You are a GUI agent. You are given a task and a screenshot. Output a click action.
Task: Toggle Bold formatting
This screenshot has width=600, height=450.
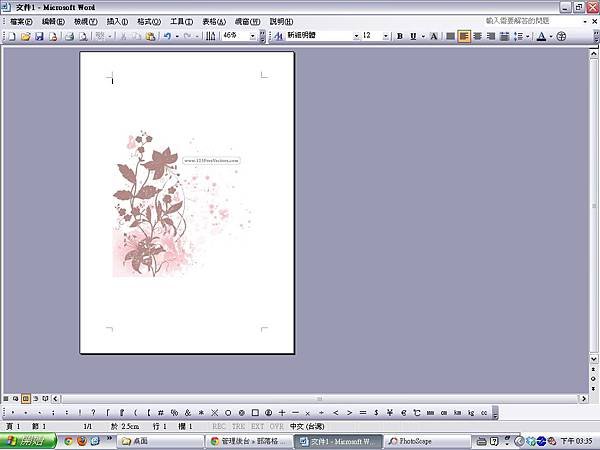tap(399, 36)
